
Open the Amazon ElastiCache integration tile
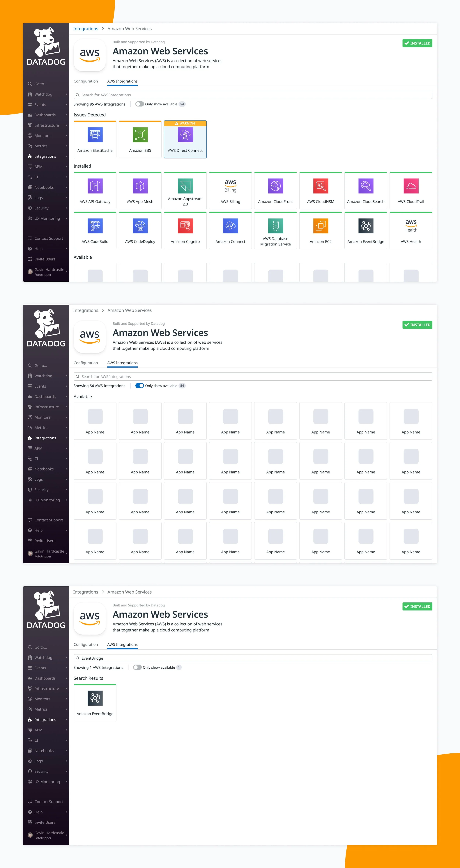click(95, 140)
